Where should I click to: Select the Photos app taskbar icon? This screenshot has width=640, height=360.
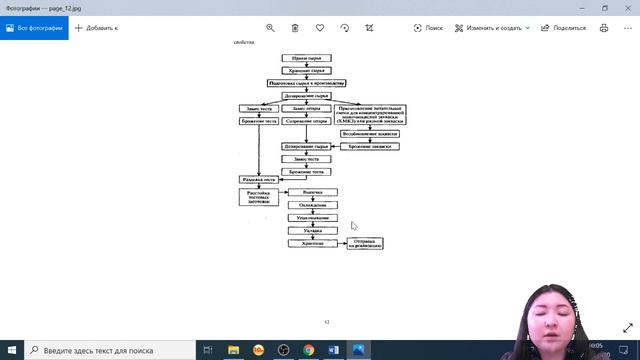358,350
